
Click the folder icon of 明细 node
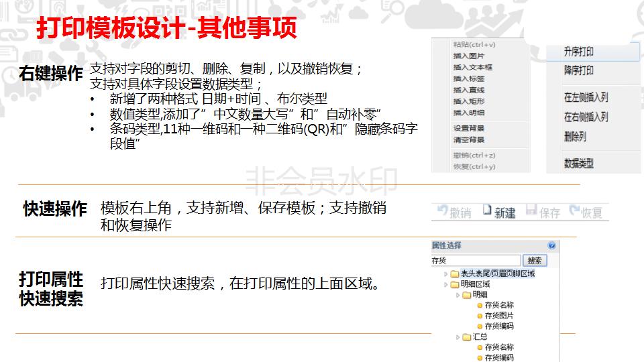tap(467, 295)
